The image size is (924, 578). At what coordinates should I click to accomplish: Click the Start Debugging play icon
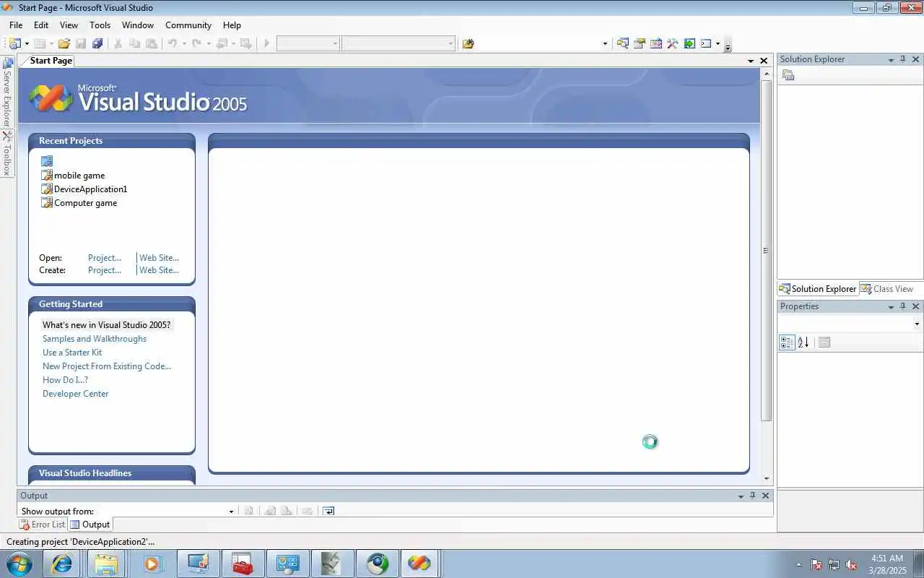click(x=266, y=43)
